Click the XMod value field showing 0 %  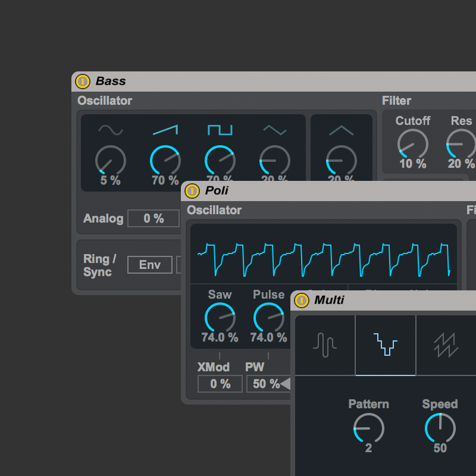(x=220, y=384)
